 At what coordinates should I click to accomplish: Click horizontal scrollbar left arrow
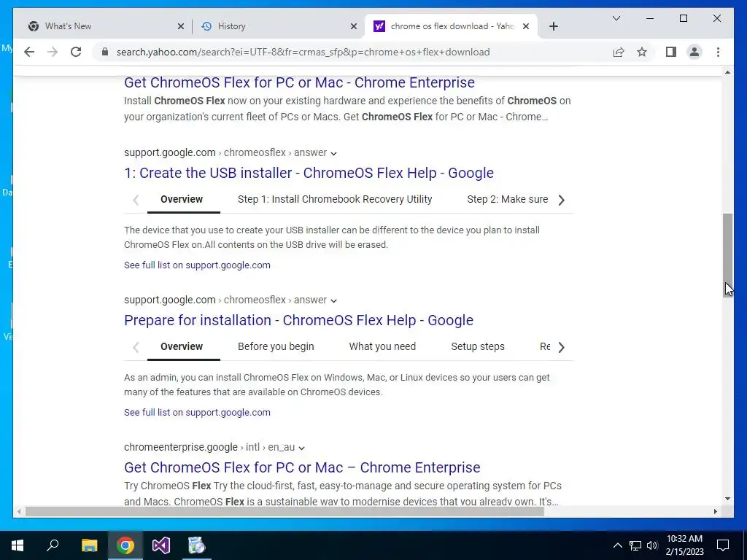(x=19, y=511)
